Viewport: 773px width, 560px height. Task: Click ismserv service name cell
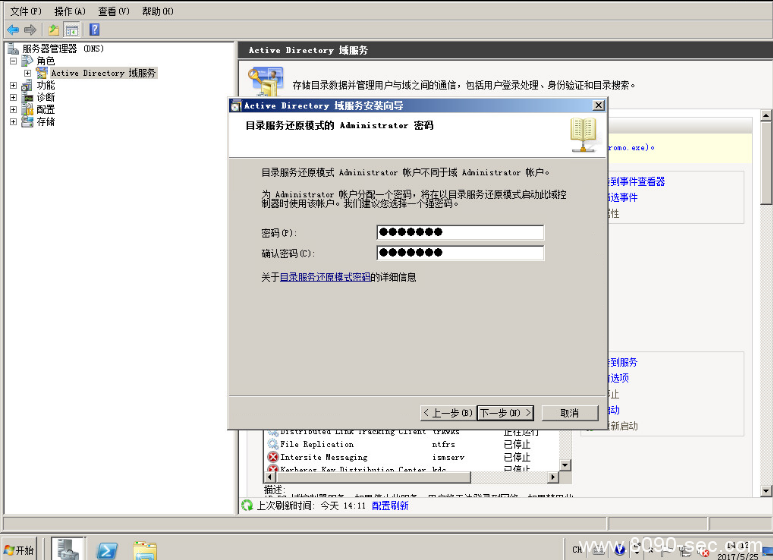click(x=448, y=457)
